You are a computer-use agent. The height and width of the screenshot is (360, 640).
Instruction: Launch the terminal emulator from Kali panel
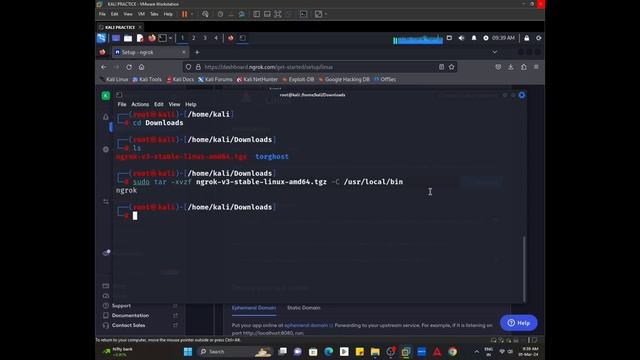pos(162,38)
